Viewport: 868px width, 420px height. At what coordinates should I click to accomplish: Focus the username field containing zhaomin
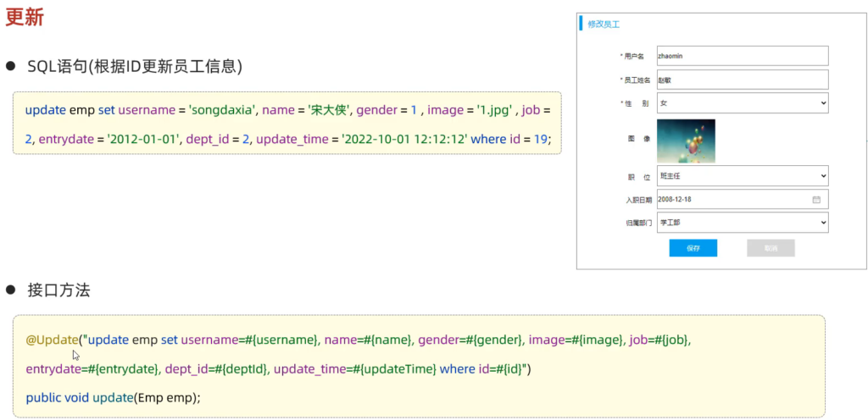[743, 56]
